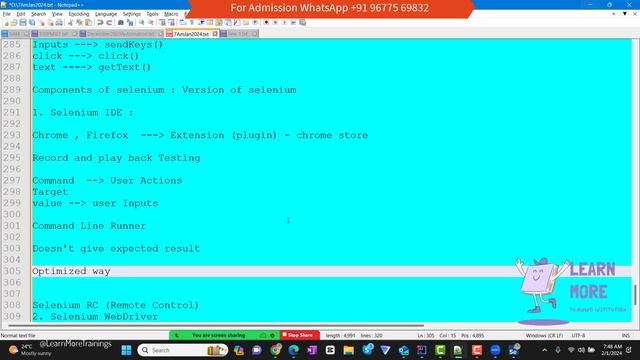Viewport: 640px width, 360px height.
Task: Open the Edit menu
Action: (x=21, y=14)
